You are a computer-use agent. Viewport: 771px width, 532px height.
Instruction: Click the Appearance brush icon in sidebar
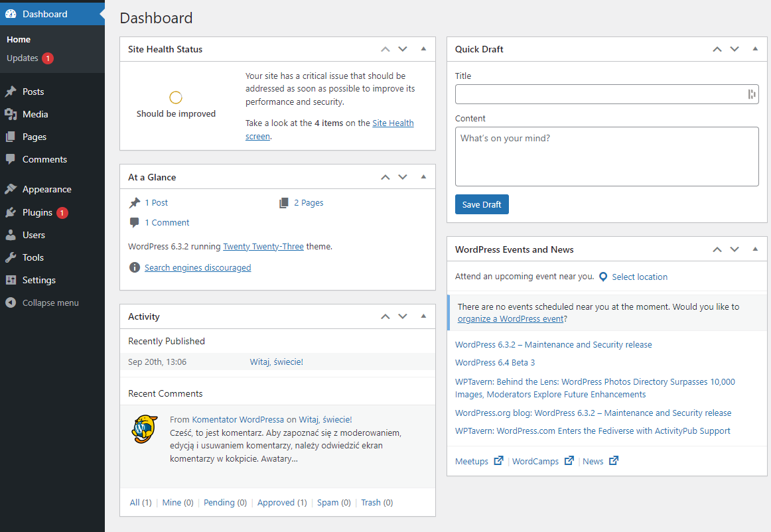tap(11, 189)
